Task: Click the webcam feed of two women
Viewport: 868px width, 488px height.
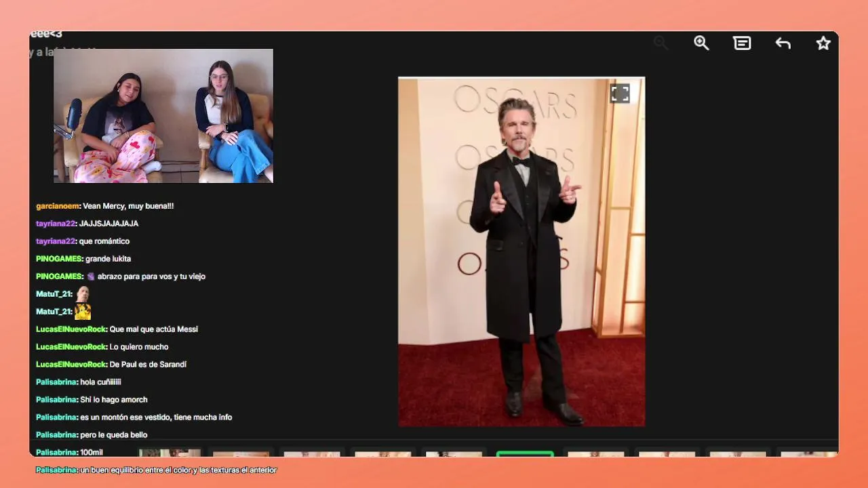Action: (x=163, y=116)
